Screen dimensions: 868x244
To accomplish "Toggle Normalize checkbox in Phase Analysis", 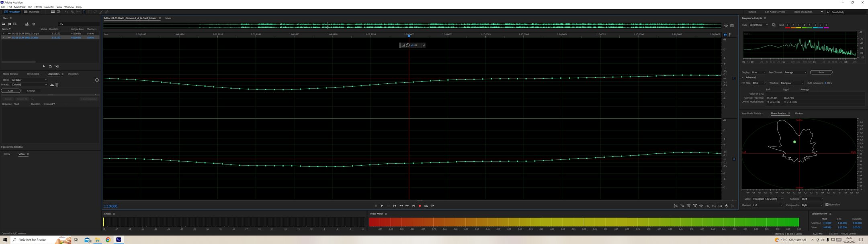I will pos(827,205).
